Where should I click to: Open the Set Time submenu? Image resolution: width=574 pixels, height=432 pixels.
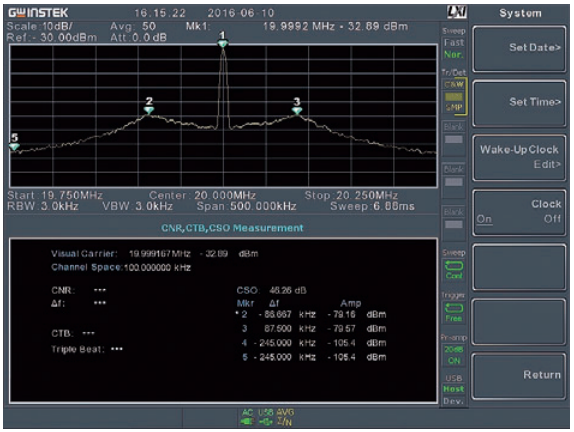519,103
